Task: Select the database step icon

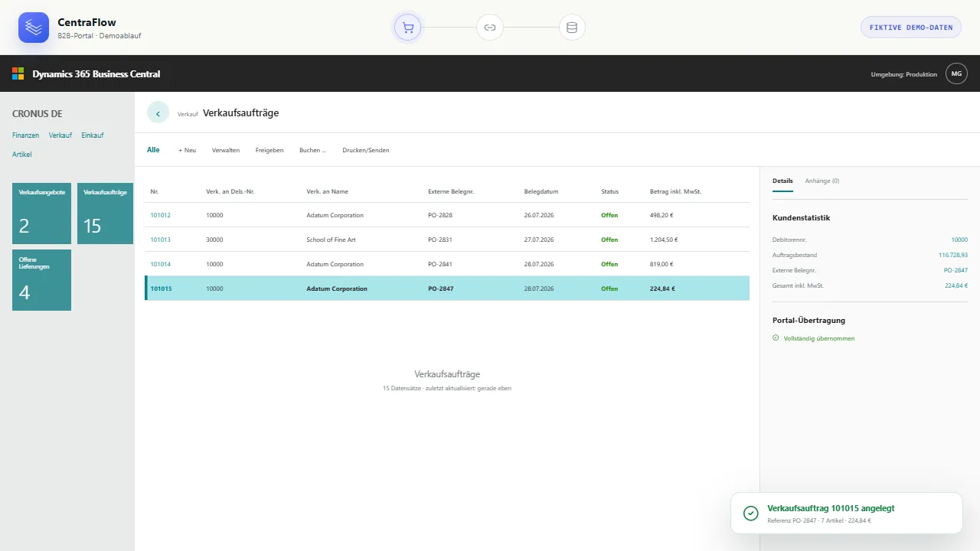Action: pyautogui.click(x=572, y=28)
